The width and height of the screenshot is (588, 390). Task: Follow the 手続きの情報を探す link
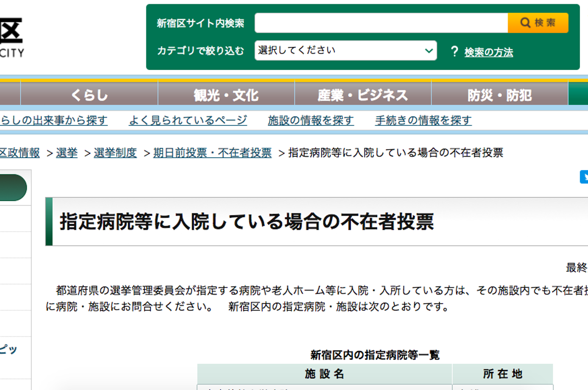coord(423,120)
